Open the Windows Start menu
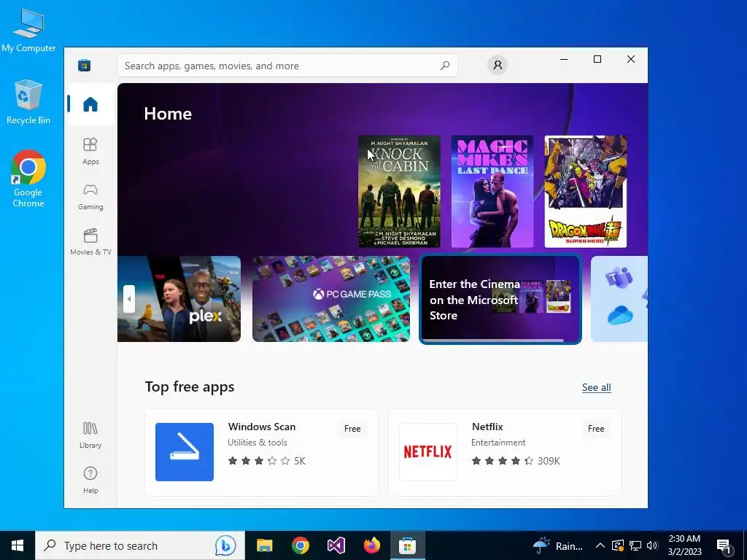The height and width of the screenshot is (560, 747). [18, 545]
